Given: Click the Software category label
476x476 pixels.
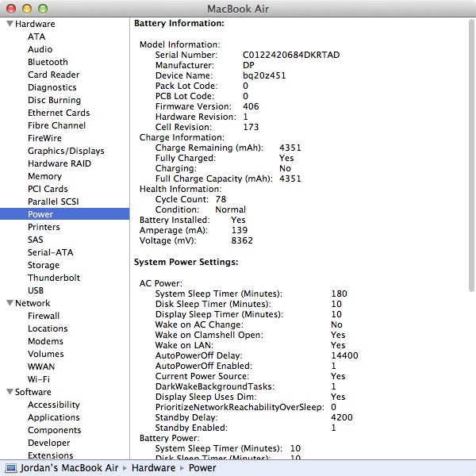Looking at the screenshot, I should point(33,392).
